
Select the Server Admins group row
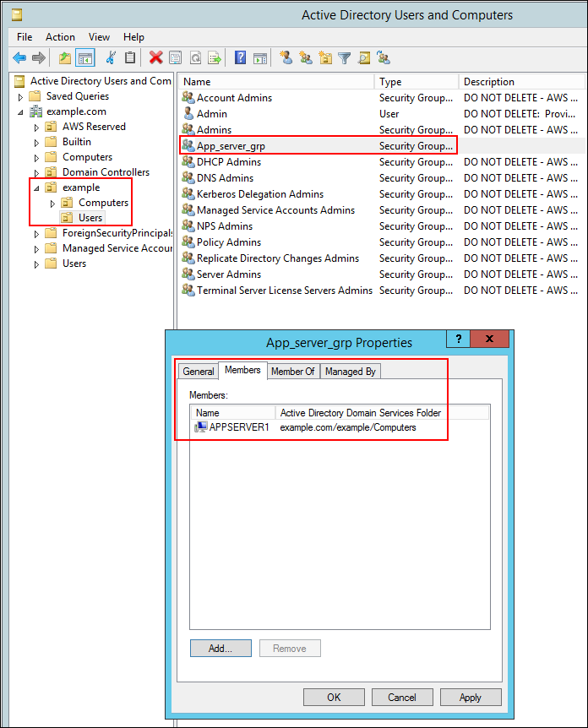pos(381,274)
